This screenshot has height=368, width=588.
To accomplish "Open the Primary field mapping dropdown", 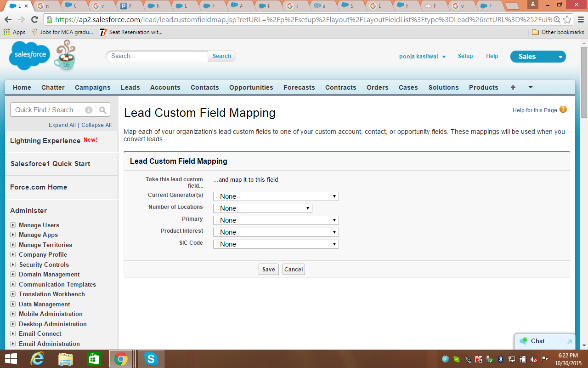I will [276, 220].
